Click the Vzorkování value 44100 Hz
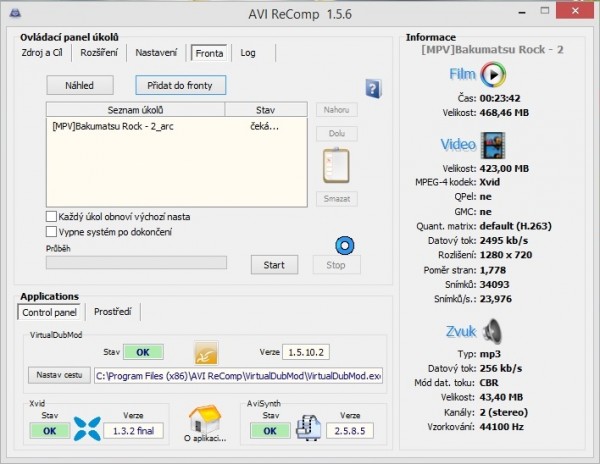The height and width of the screenshot is (464, 600). 502,427
